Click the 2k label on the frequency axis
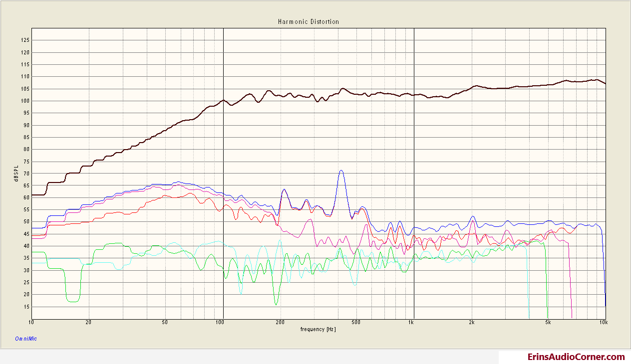This screenshot has height=364, width=631. click(x=471, y=323)
